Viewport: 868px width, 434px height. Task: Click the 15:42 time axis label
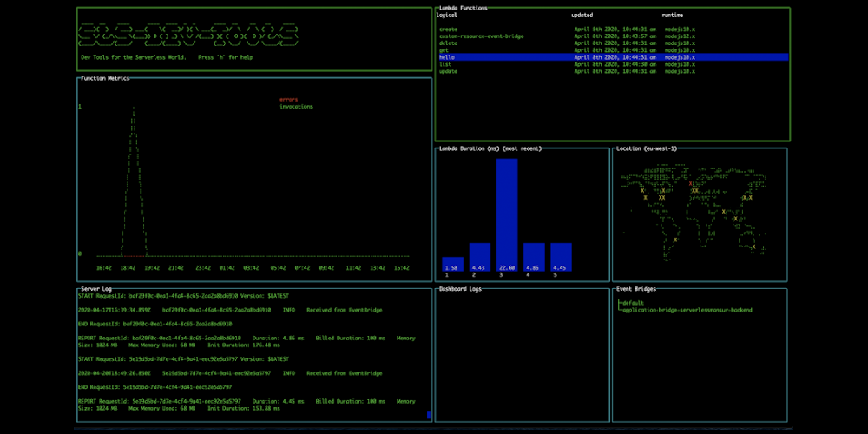[401, 268]
